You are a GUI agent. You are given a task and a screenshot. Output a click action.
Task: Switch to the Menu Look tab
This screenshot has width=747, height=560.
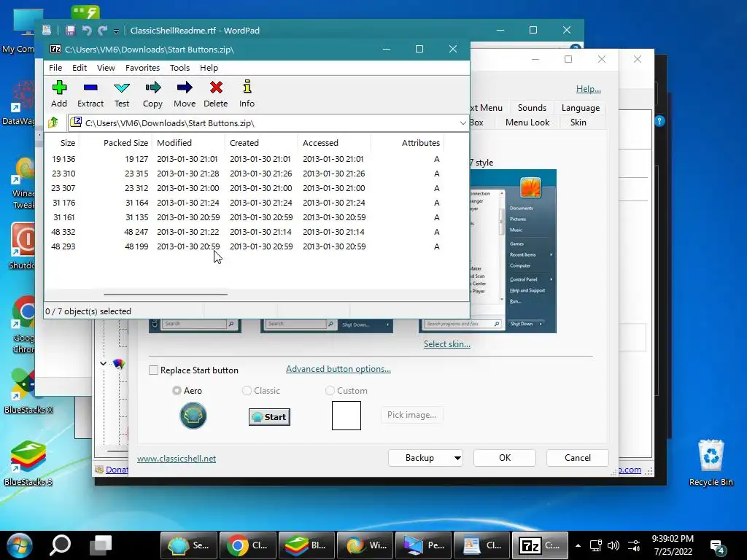pos(527,122)
